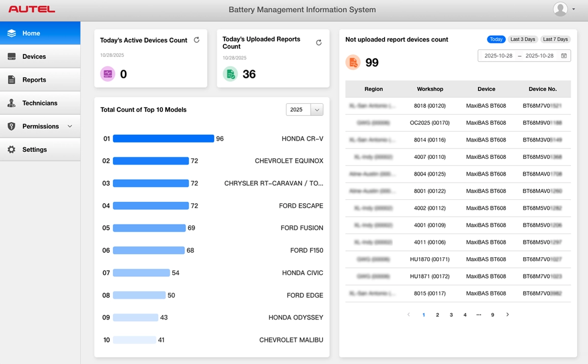Expand the Permissions submenu
Screen dimensions: 588x364
[x=70, y=126]
